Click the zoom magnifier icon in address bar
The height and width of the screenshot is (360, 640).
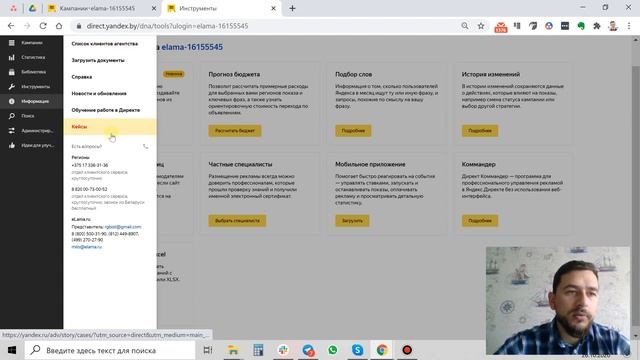click(x=464, y=26)
